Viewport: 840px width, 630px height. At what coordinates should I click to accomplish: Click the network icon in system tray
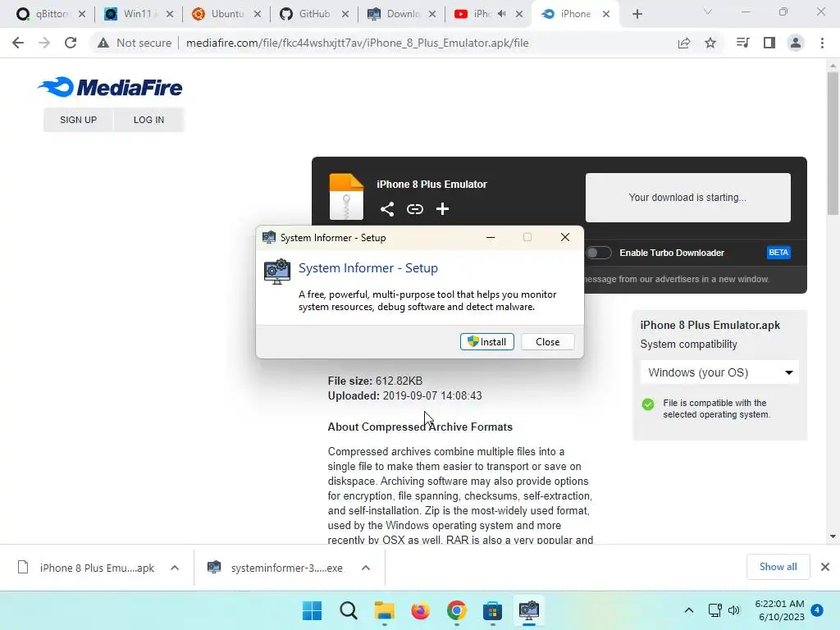(714, 610)
